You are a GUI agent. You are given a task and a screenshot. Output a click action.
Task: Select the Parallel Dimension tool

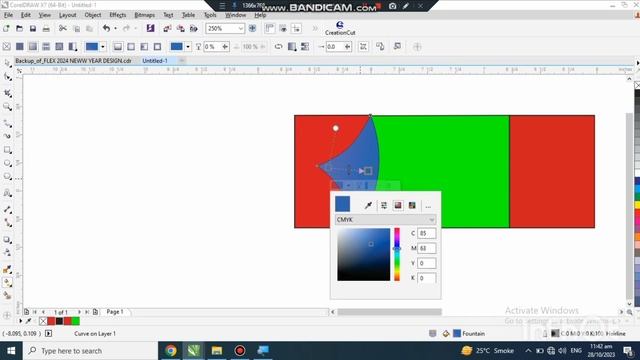pyautogui.click(x=7, y=209)
